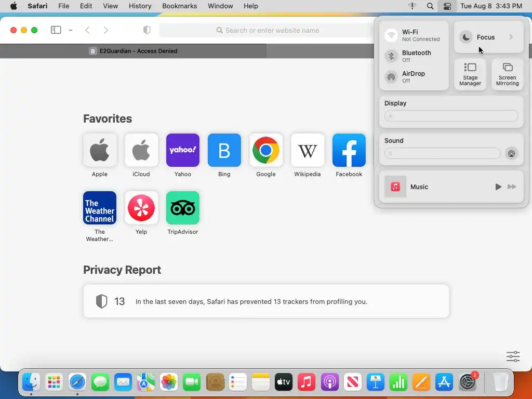Click the date and time in menu bar
The image size is (532, 399).
click(491, 6)
